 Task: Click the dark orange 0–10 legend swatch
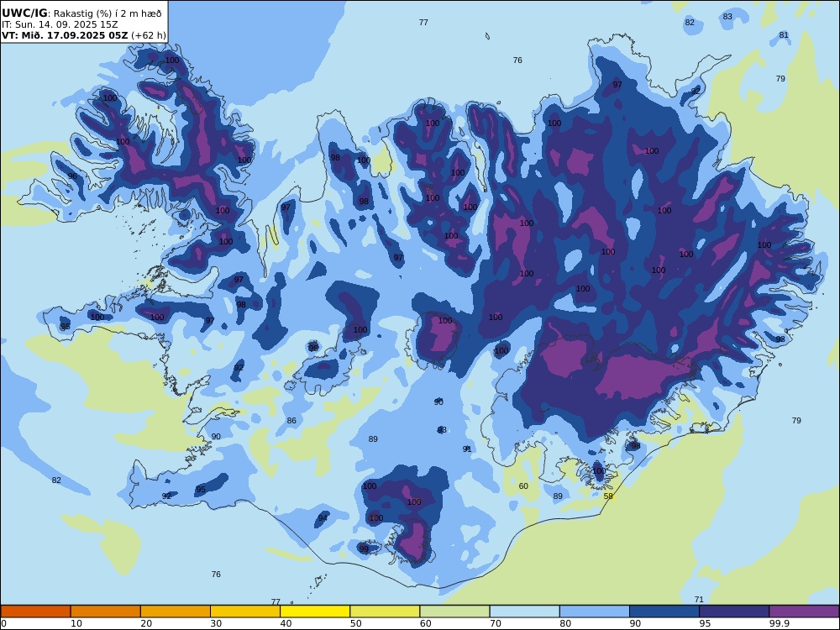pos(35,612)
